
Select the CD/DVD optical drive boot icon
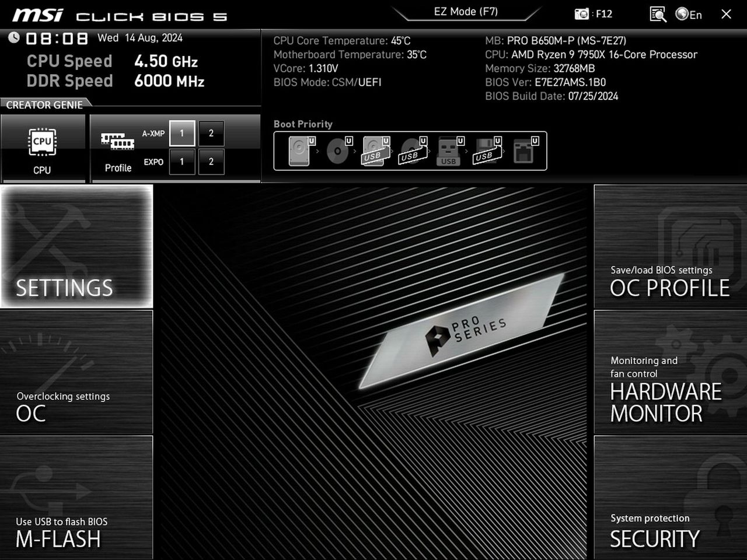pyautogui.click(x=338, y=151)
